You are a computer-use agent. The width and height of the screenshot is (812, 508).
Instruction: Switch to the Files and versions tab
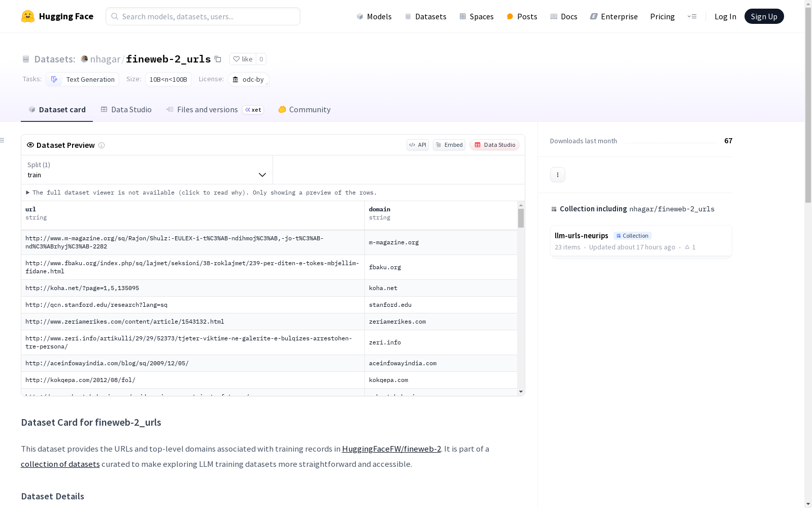pyautogui.click(x=207, y=110)
